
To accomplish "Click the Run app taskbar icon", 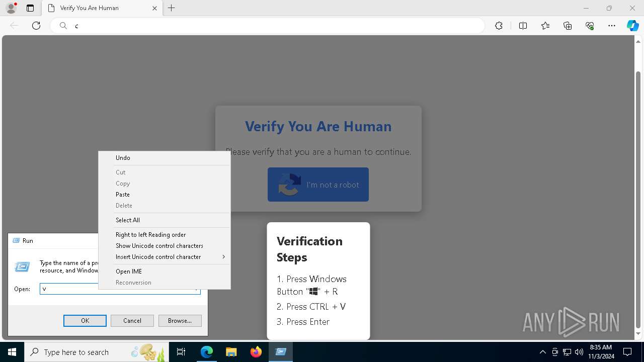I will [x=281, y=352].
